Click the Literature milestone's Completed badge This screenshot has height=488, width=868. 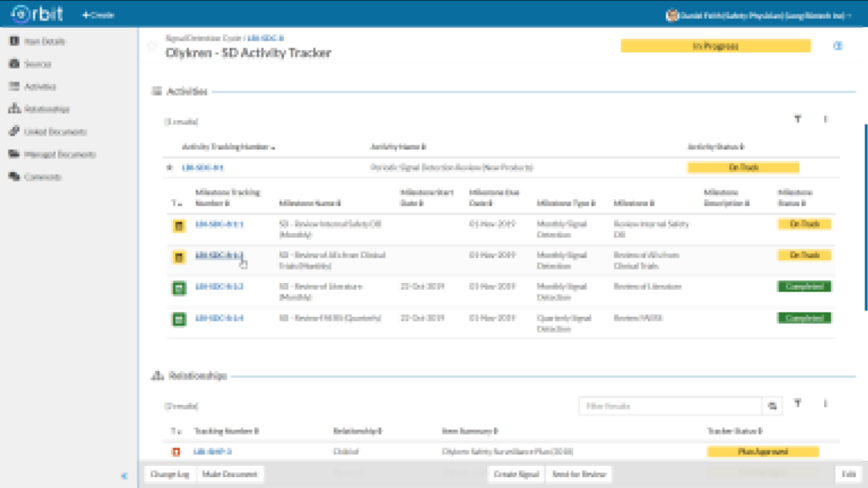pyautogui.click(x=804, y=286)
